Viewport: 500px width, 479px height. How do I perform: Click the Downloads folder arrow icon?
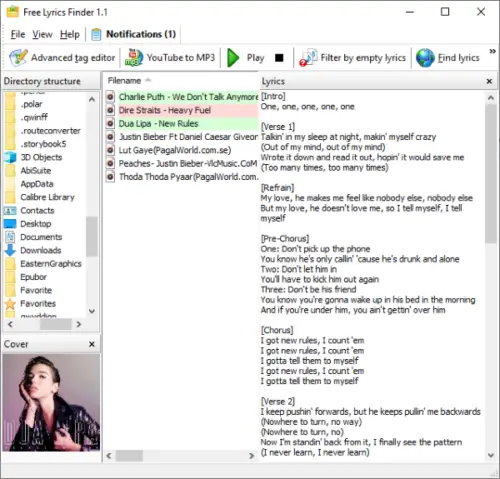point(10,250)
